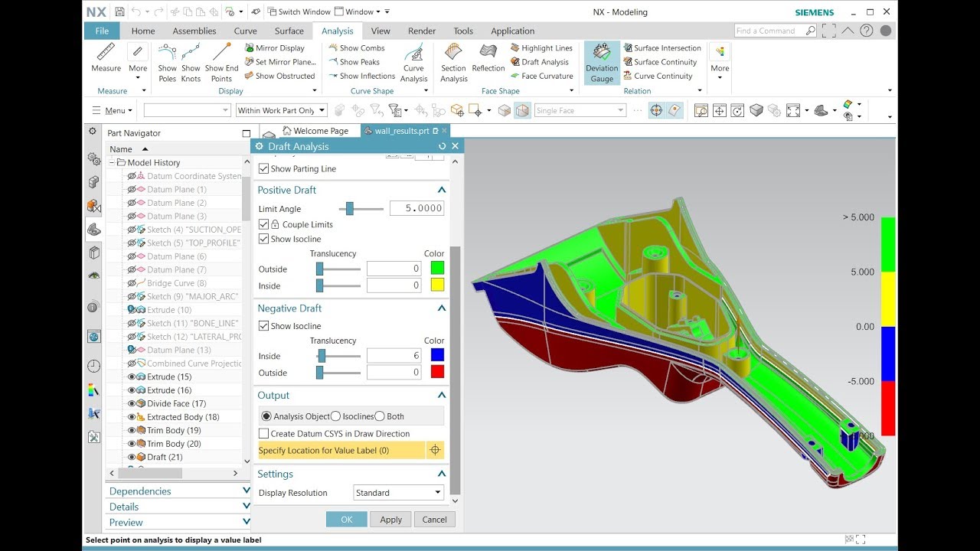This screenshot has height=551, width=980.
Task: Toggle Couple Limits checkbox
Action: tap(263, 224)
